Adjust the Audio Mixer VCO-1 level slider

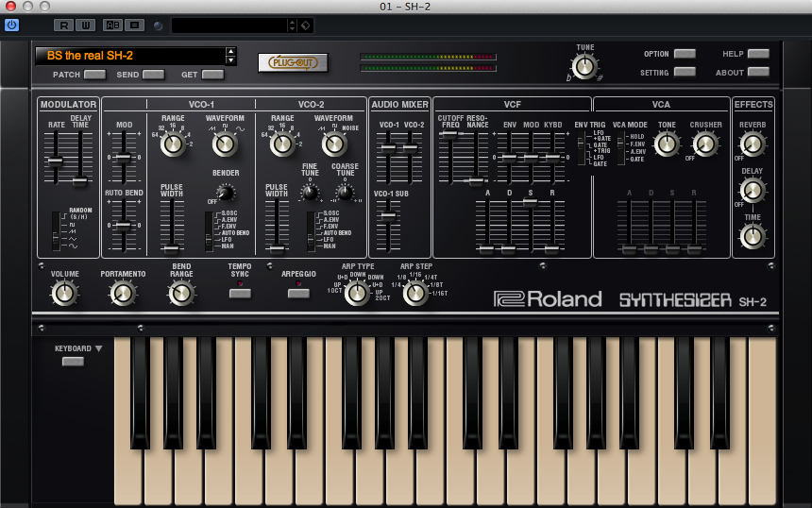(388, 148)
